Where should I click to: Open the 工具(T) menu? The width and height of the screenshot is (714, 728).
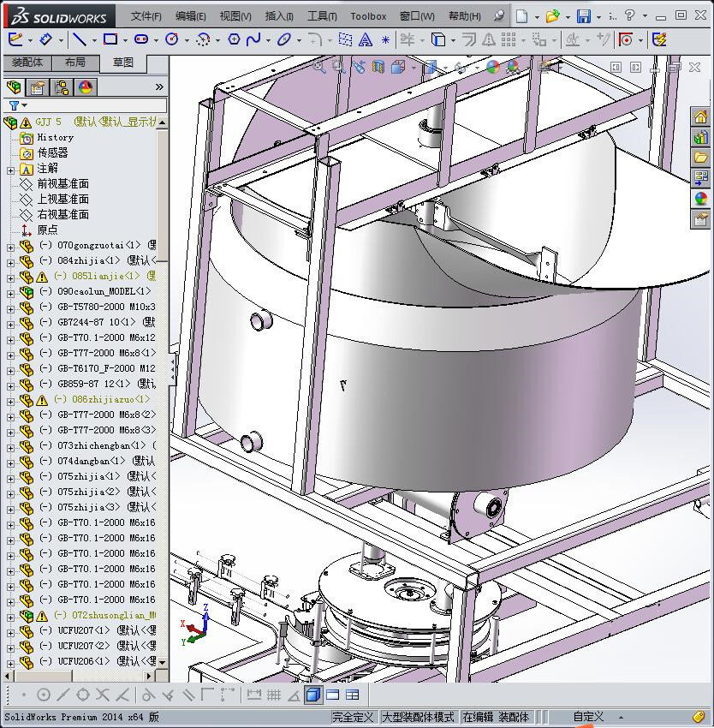pos(322,16)
